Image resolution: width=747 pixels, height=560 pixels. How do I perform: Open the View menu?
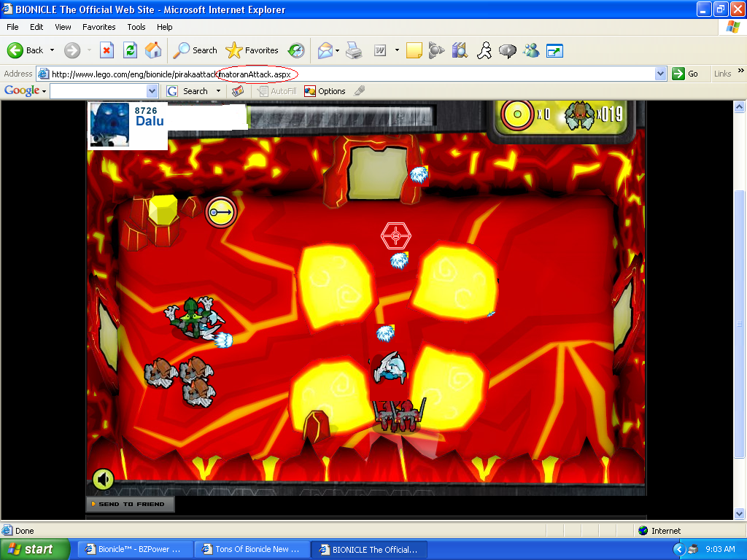click(x=63, y=27)
